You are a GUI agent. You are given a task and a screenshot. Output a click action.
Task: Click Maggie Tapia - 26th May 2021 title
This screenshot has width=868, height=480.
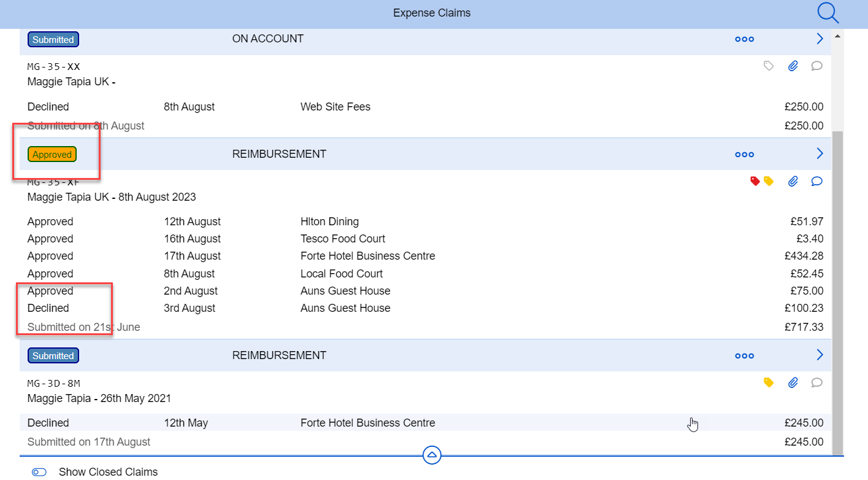pyautogui.click(x=99, y=398)
